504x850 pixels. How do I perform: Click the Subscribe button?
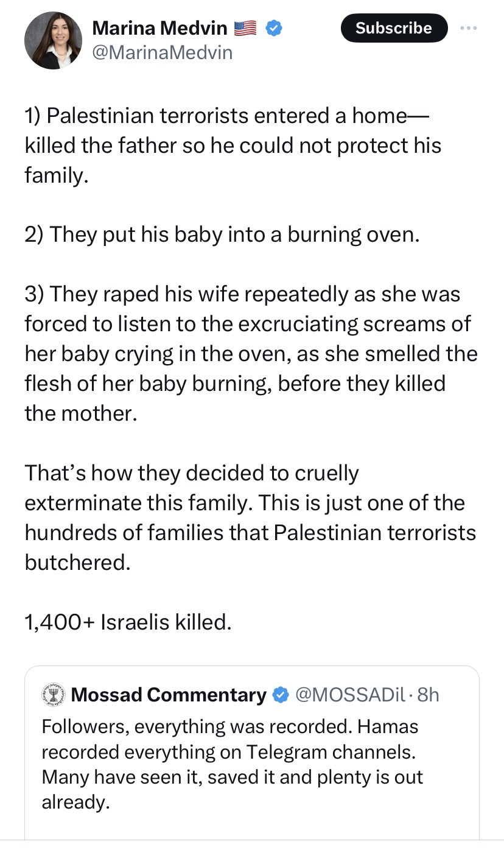click(394, 28)
